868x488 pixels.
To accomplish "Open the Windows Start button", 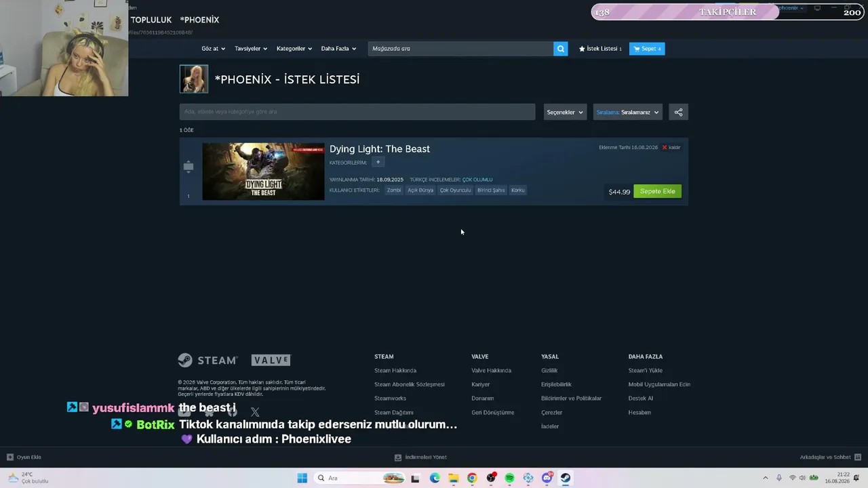I will point(302,478).
